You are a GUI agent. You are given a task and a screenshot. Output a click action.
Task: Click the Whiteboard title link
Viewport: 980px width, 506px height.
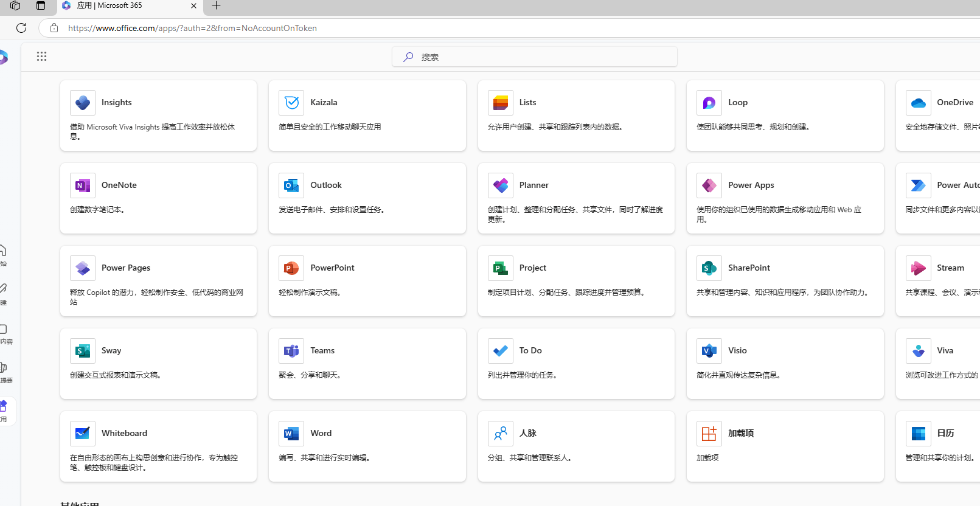click(x=124, y=434)
